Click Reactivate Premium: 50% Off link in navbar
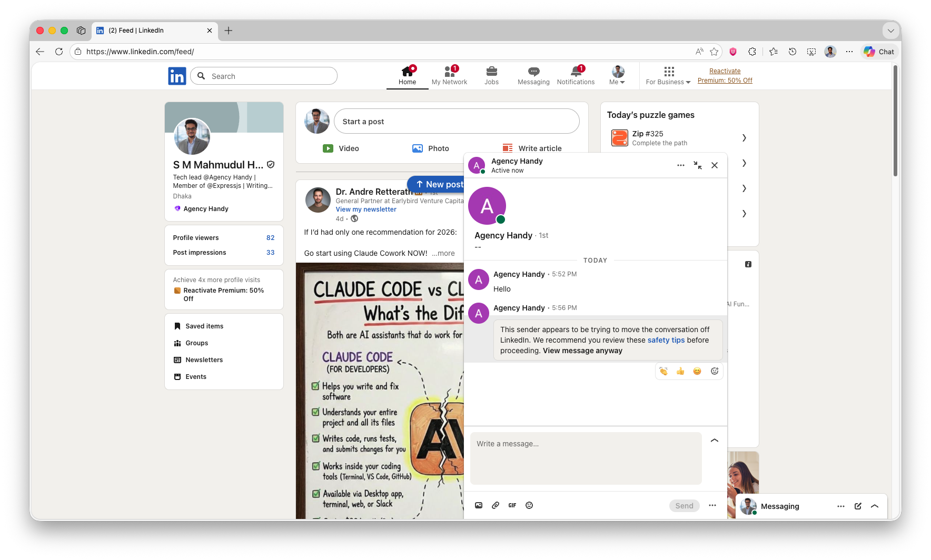 click(x=725, y=76)
